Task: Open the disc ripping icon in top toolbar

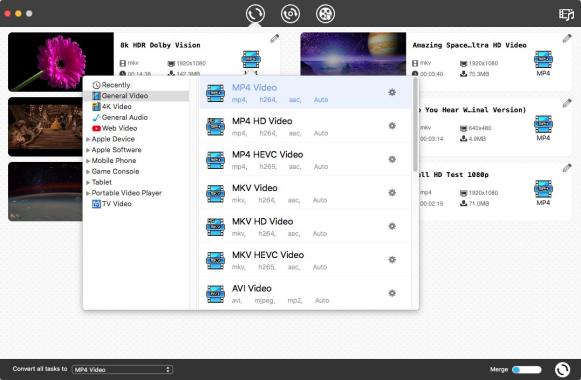Action: coord(290,14)
